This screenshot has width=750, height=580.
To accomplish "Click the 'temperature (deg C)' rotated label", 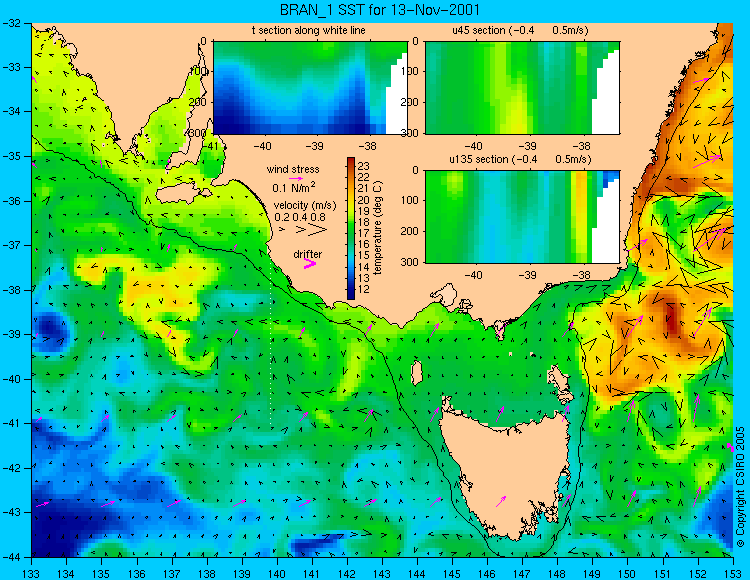I will (378, 228).
